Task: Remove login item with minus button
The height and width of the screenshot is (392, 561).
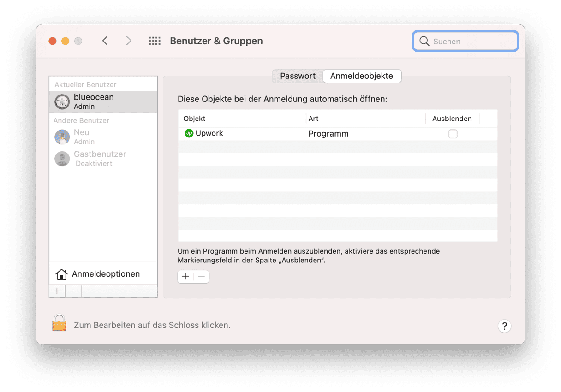Action: coord(201,277)
